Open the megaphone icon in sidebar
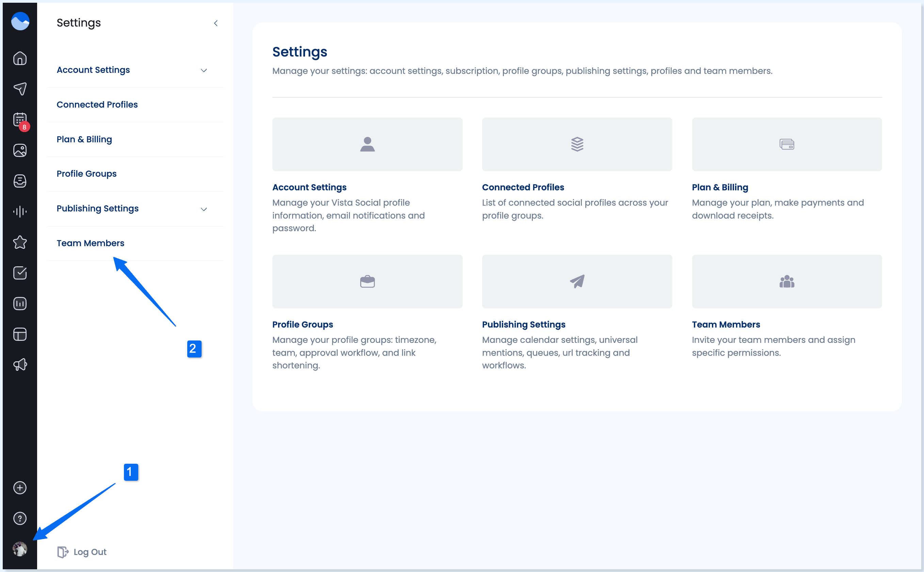 [x=20, y=365]
